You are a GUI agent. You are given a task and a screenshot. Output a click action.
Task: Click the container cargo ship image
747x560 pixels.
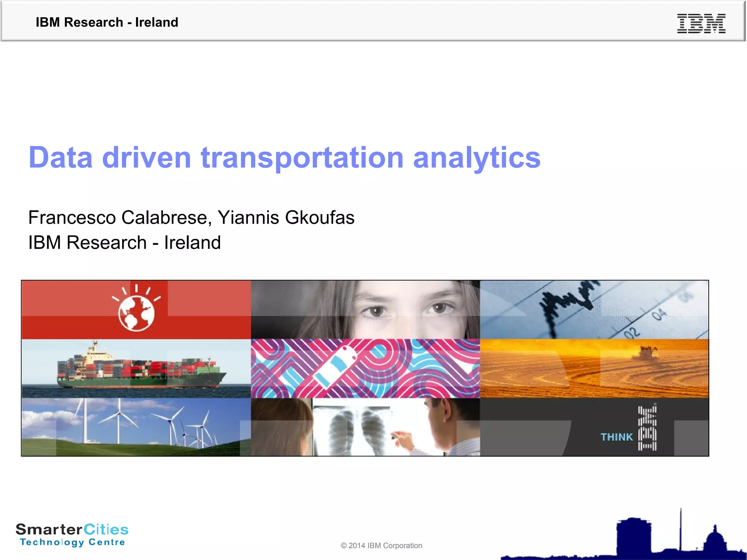point(140,369)
